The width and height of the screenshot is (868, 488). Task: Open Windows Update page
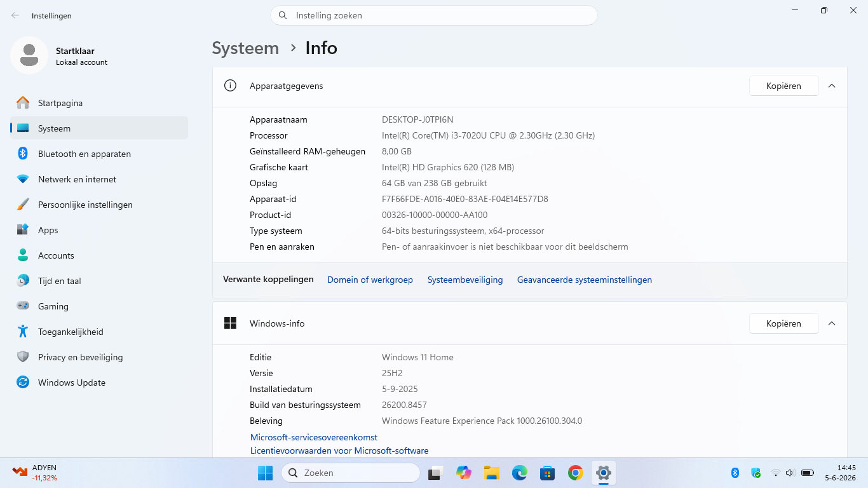point(99,383)
